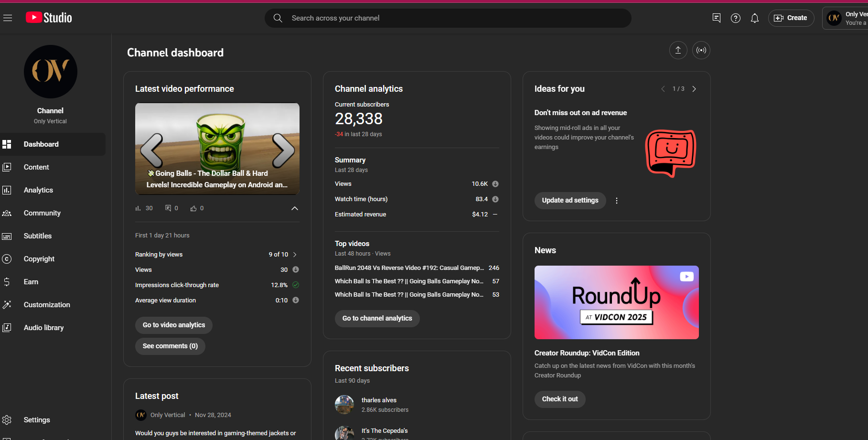Click Creator Roundup: VidCon Edition headline

587,353
